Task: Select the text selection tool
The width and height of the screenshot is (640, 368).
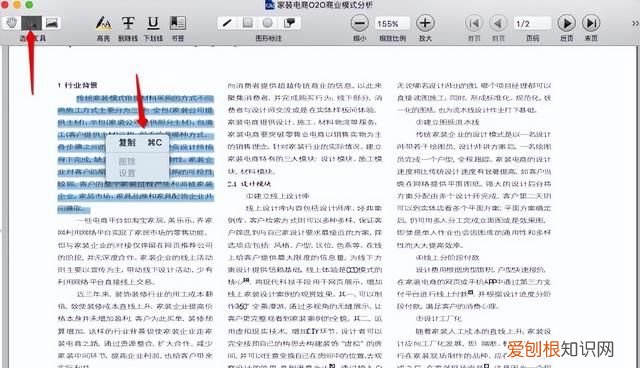Action: (31, 23)
